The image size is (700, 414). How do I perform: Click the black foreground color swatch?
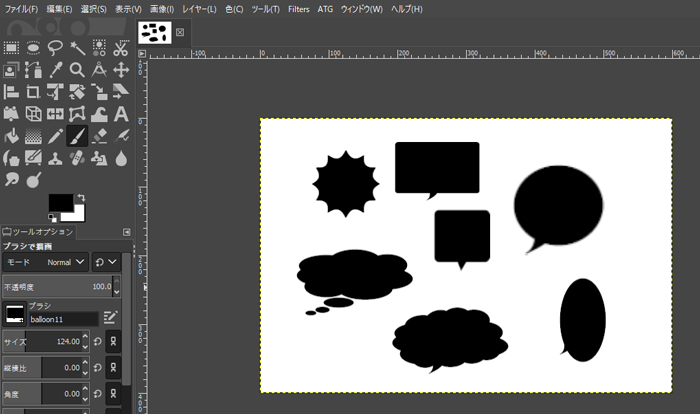pyautogui.click(x=60, y=203)
